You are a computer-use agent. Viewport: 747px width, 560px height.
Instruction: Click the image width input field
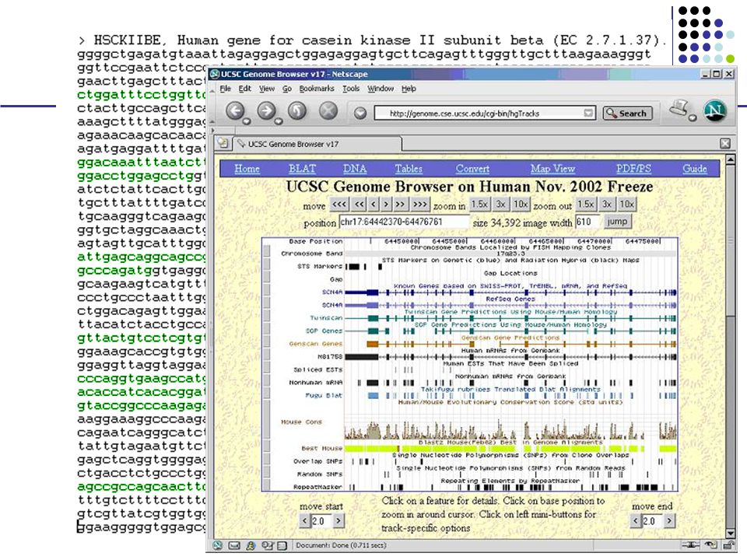coord(587,222)
